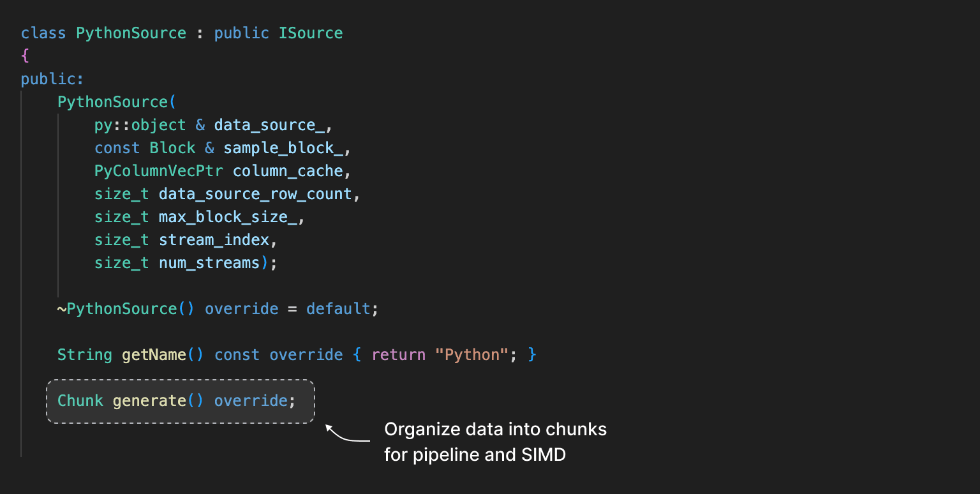980x494 pixels.
Task: Click the class keyword on the first line
Action: [x=43, y=33]
